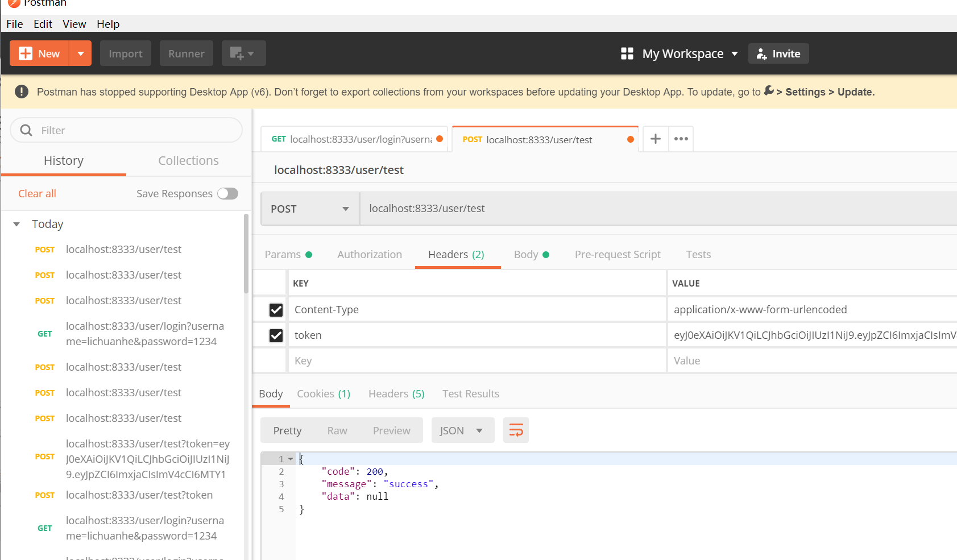
Task: Select the request Headers (2) tab
Action: [x=457, y=255]
